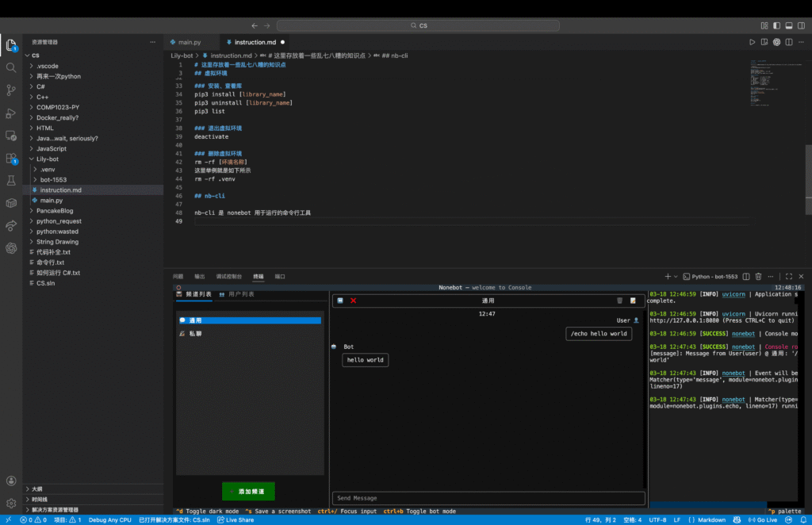Open Source Control view
The width and height of the screenshot is (812, 525).
click(11, 90)
